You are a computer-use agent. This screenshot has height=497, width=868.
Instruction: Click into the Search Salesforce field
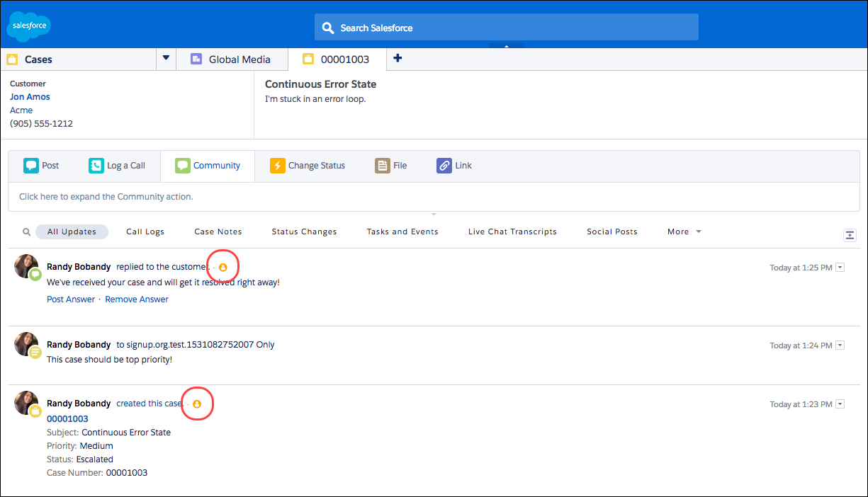pos(507,28)
